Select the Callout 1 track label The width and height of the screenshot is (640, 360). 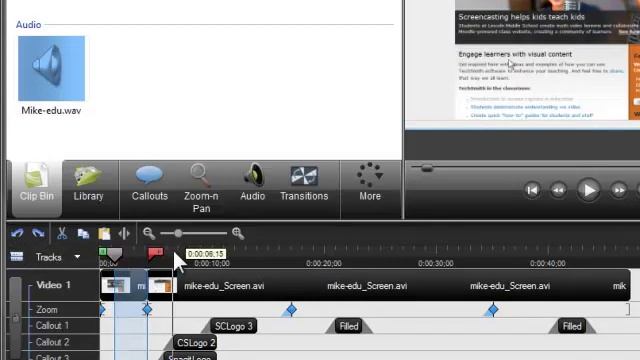coord(52,326)
